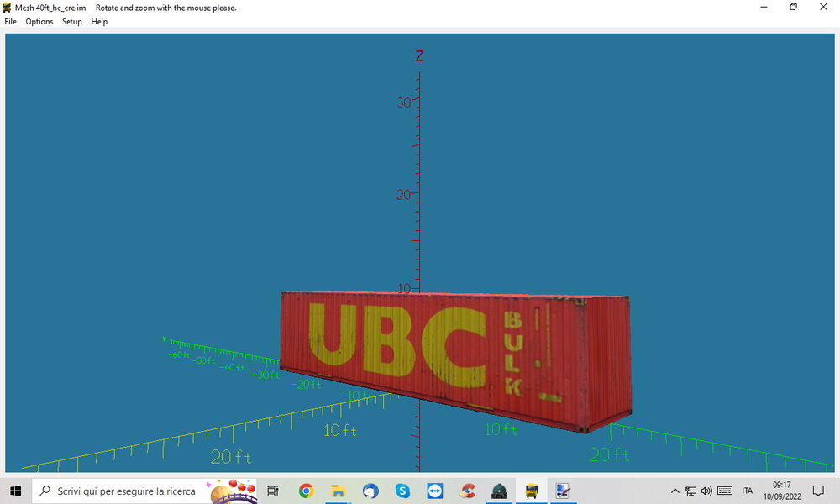This screenshot has height=504, width=840.
Task: Open the Options menu
Action: 39,22
